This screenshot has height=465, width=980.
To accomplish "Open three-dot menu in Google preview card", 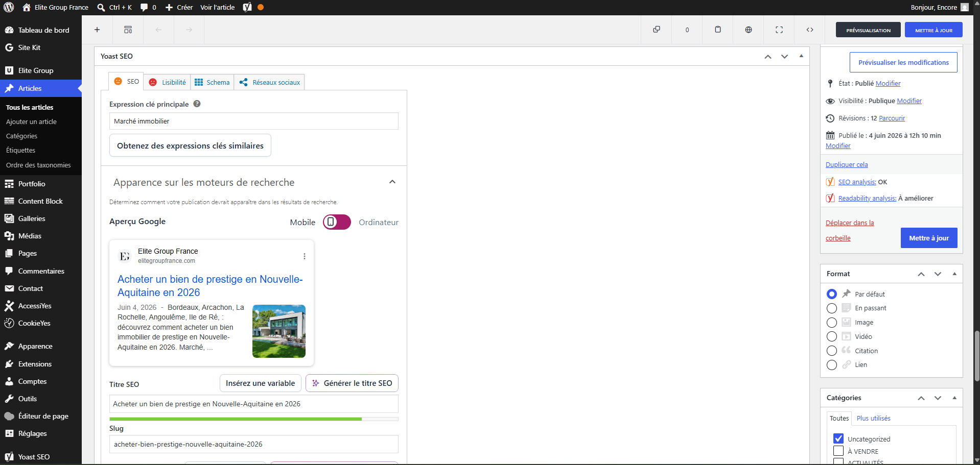I will [305, 256].
